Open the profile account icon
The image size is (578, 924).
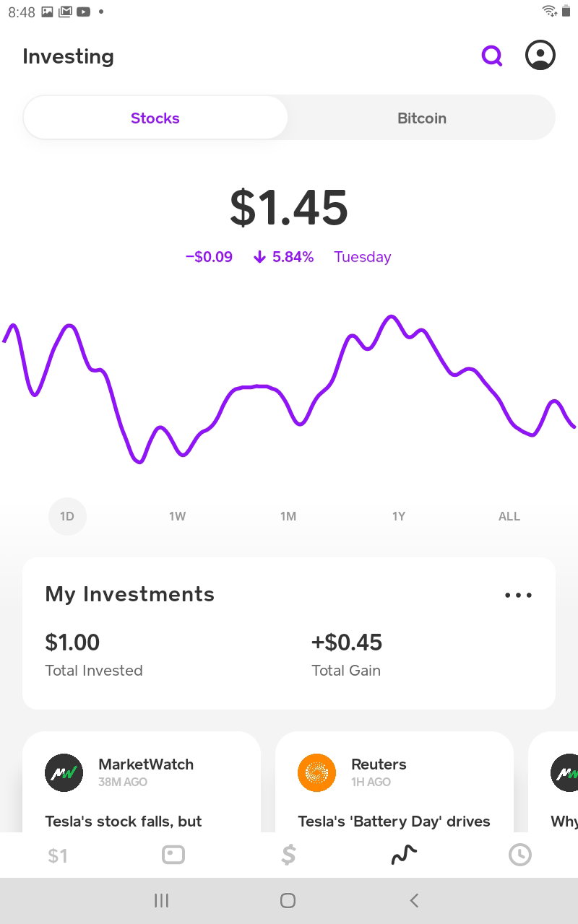pos(540,56)
